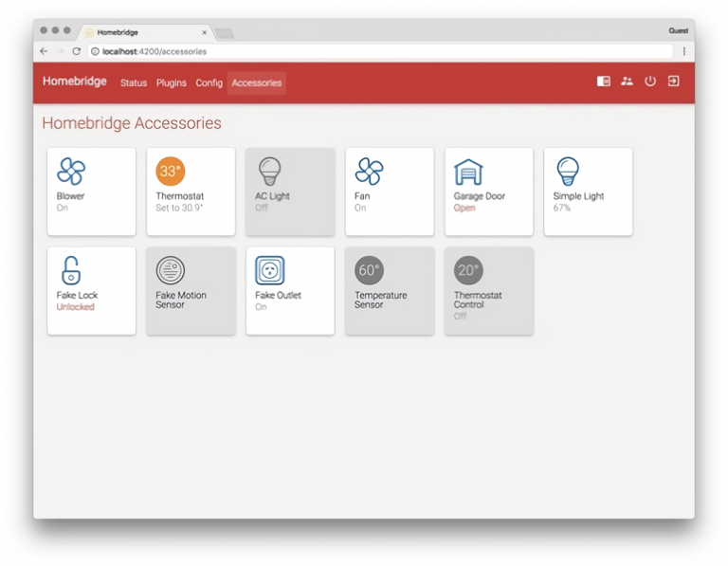Select the Fake Motion Sensor tile
The height and width of the screenshot is (566, 728).
click(x=190, y=290)
